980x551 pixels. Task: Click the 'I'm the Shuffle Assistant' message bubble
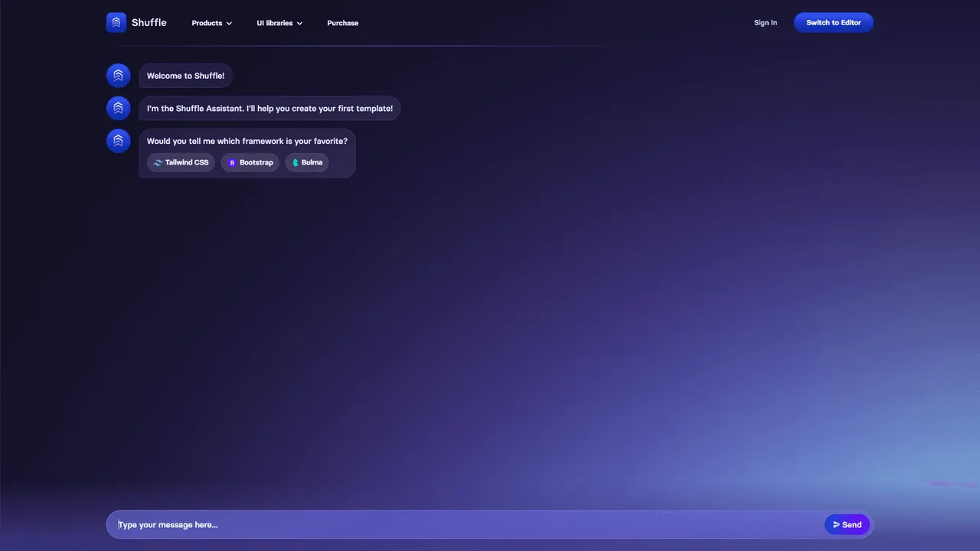point(269,108)
